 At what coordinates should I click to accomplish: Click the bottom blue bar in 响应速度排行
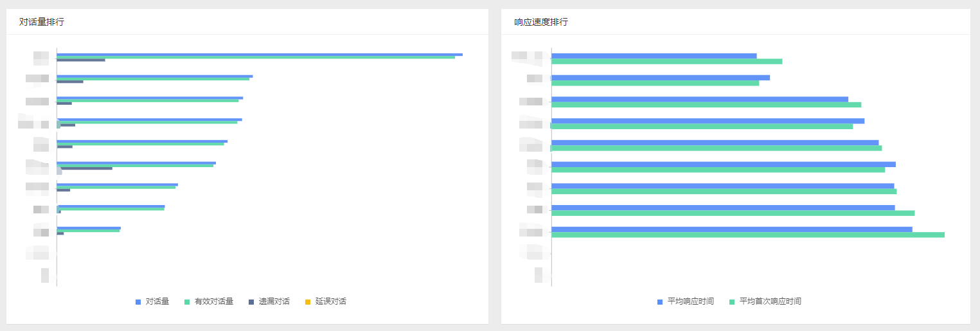coord(732,229)
